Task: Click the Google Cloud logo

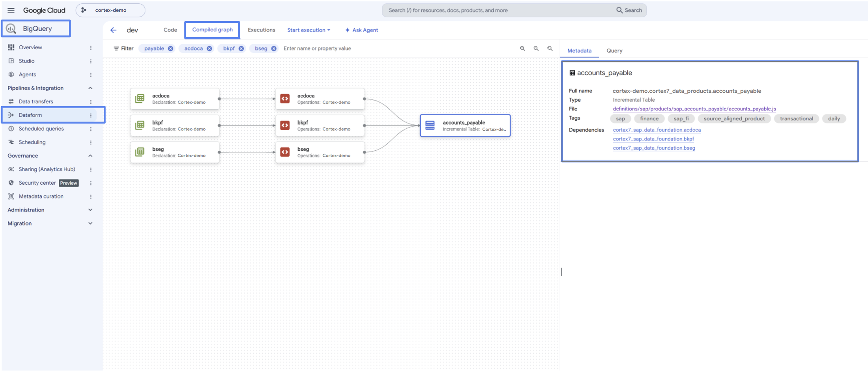Action: tap(44, 10)
